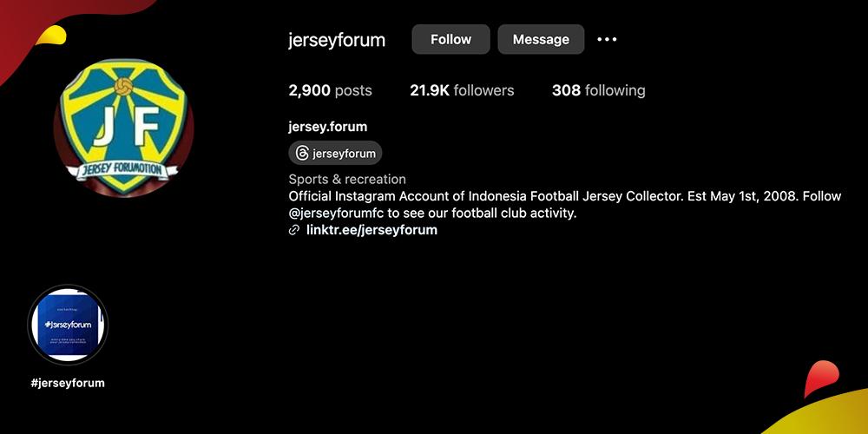Click the yellow blob decorative shape
The width and height of the screenshot is (868, 434).
(52, 35)
